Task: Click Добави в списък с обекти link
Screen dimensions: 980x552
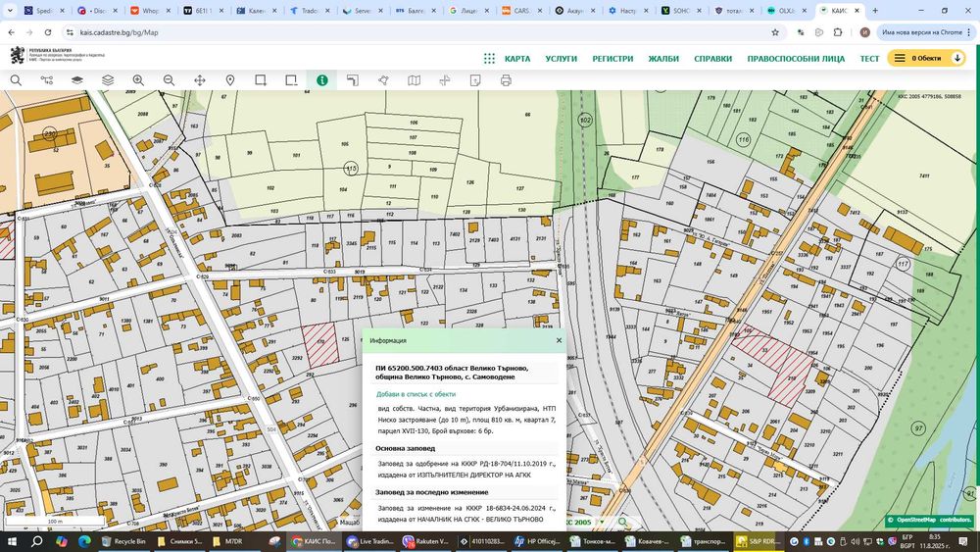Action: pyautogui.click(x=416, y=393)
